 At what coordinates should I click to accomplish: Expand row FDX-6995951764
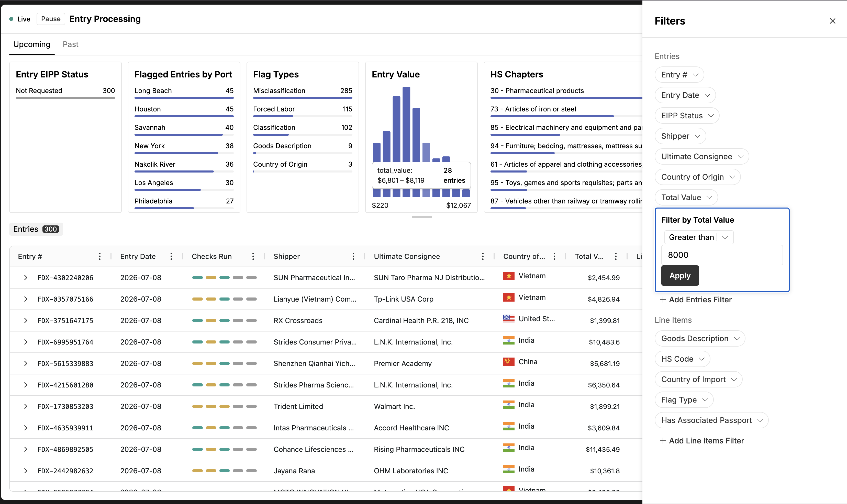(x=26, y=342)
